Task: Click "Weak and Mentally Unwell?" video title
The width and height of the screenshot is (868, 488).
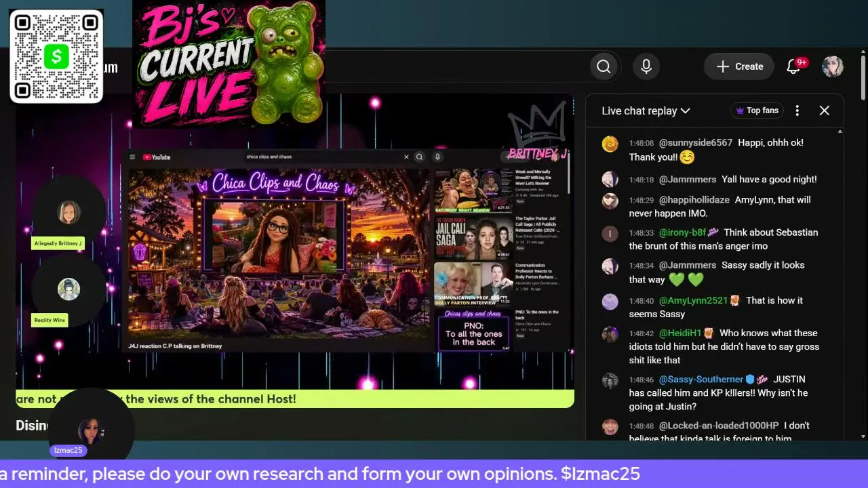Action: pyautogui.click(x=533, y=178)
